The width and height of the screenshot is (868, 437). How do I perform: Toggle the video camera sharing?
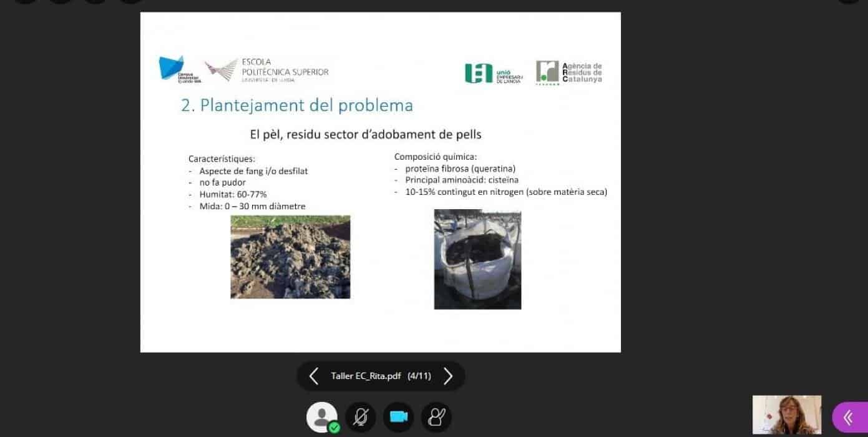pos(398,417)
